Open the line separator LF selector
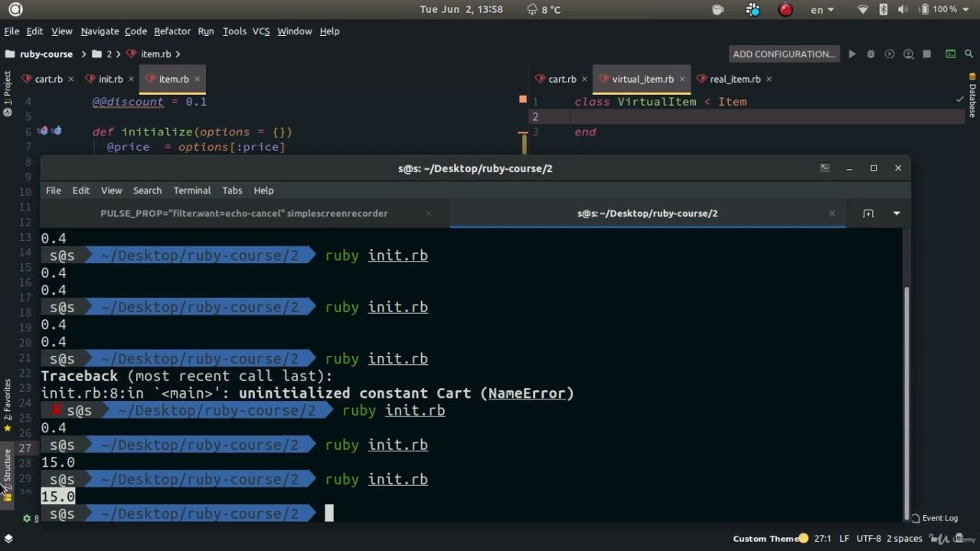The height and width of the screenshot is (551, 980). (x=844, y=539)
